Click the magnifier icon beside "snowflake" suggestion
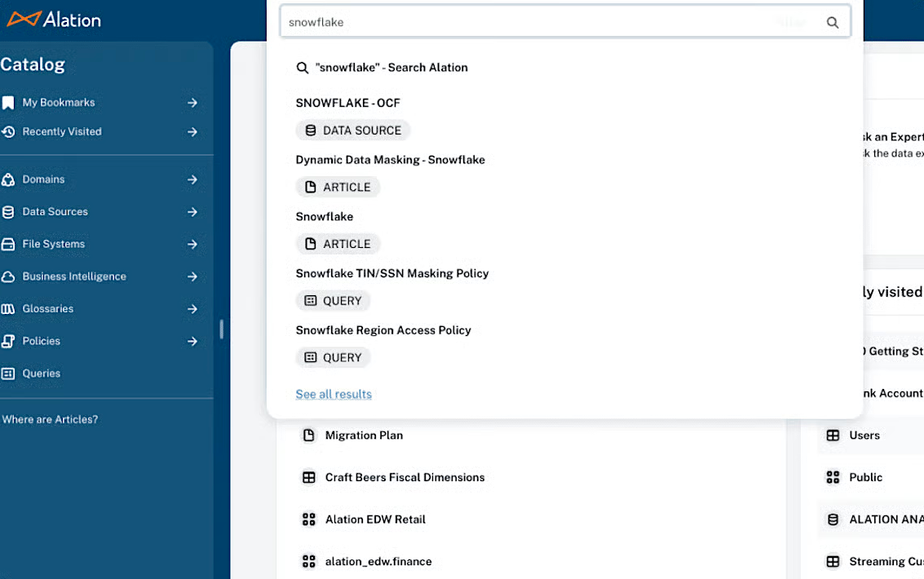 coord(303,68)
